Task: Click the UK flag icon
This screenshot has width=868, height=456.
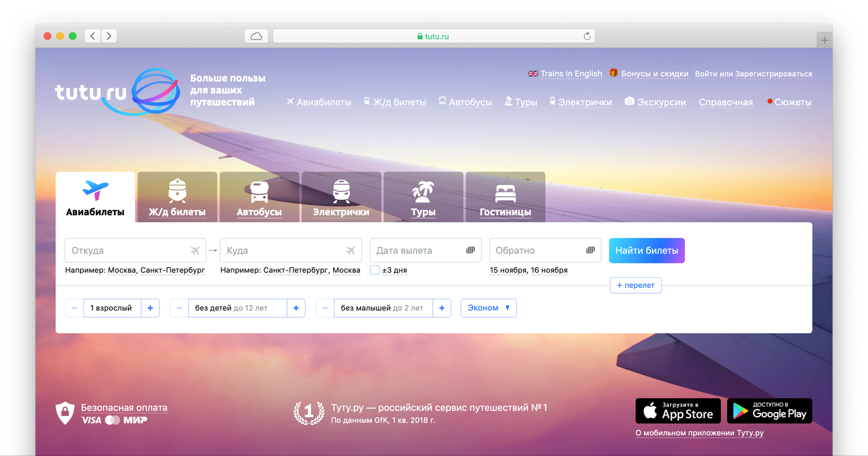Action: (x=533, y=73)
